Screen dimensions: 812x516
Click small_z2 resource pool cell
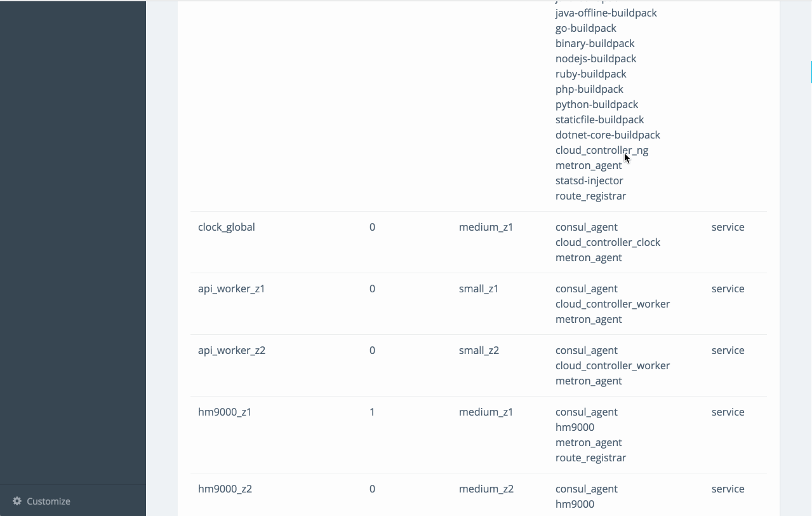479,351
